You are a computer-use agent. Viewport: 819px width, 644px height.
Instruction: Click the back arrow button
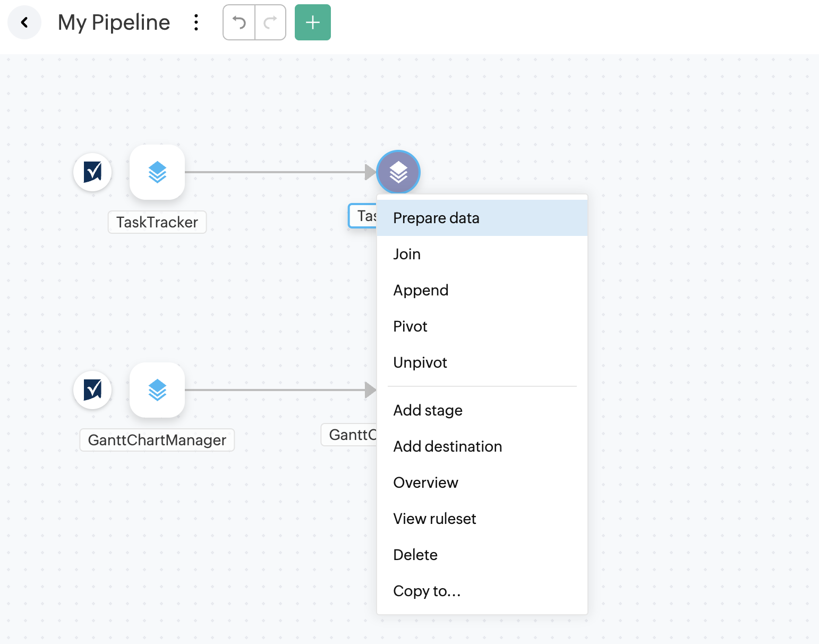[24, 22]
